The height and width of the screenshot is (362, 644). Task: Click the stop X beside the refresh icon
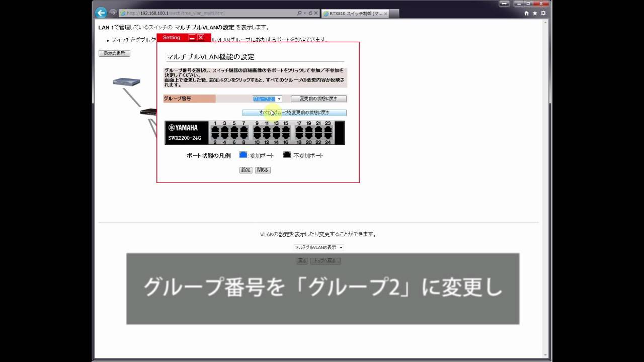(316, 13)
